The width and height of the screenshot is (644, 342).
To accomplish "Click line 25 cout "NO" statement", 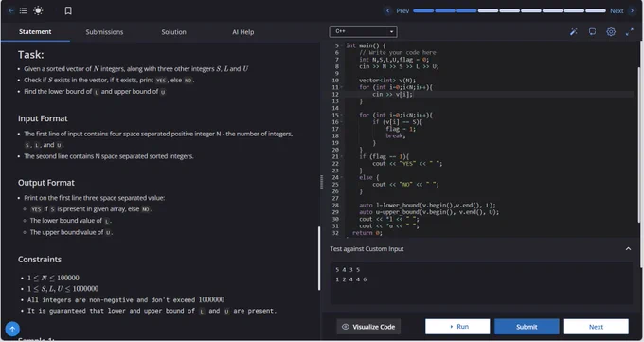I will (405, 185).
